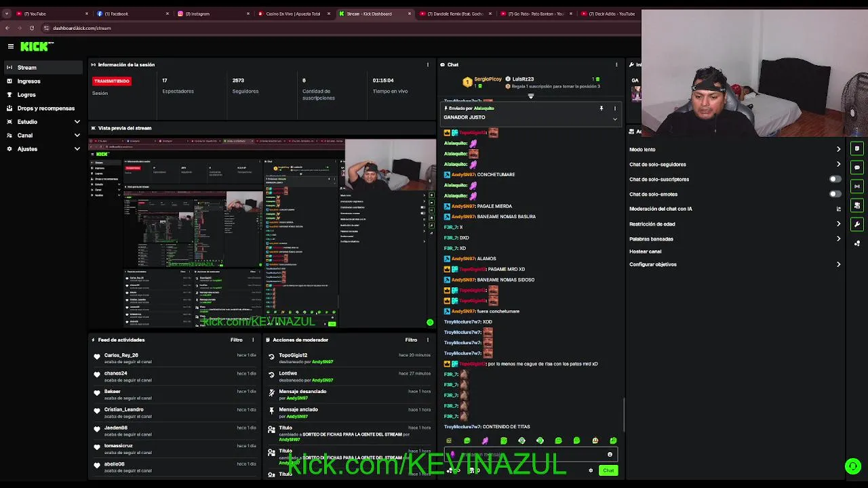Click the chat bubble icon in right toolbar
Viewport: 868px width, 488px height.
pos(857,167)
